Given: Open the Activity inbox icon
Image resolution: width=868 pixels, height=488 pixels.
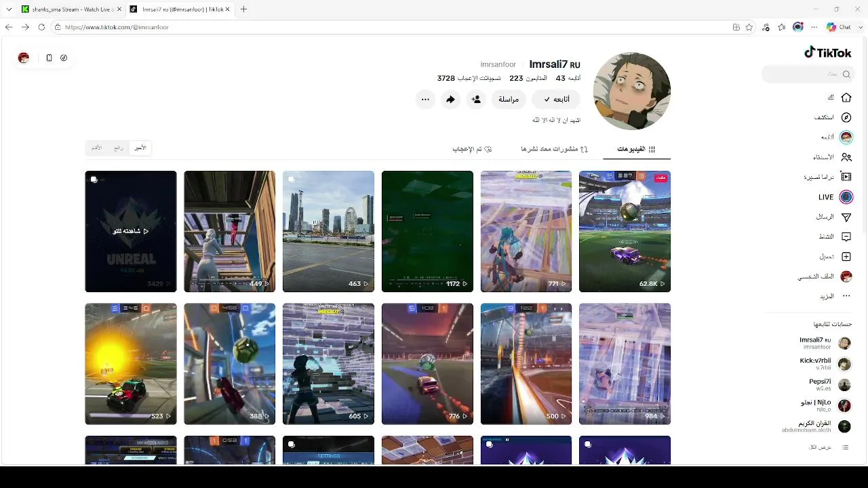Looking at the screenshot, I should point(846,237).
